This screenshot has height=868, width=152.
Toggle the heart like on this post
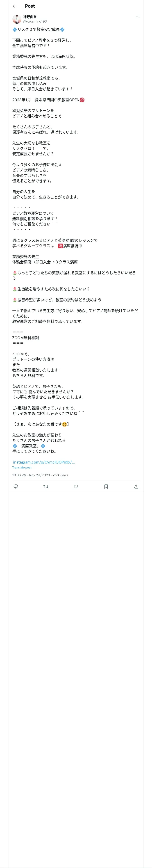(x=76, y=486)
